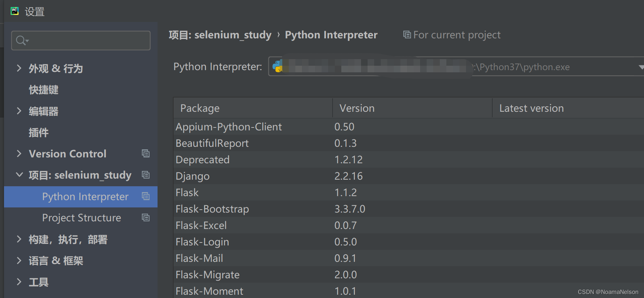Click version 0.9.1 of Flask-Mail
This screenshot has height=298, width=644.
[345, 258]
